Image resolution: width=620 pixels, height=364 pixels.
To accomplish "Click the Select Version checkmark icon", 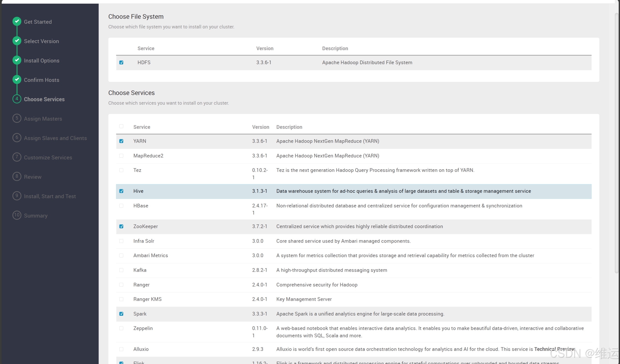I will 16,41.
